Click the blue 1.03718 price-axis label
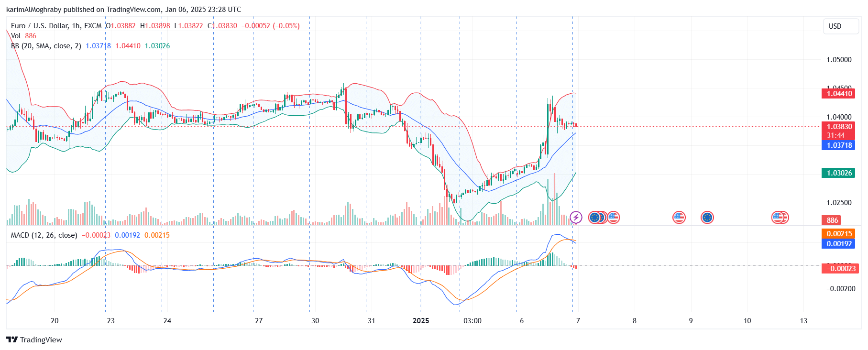 click(x=838, y=145)
